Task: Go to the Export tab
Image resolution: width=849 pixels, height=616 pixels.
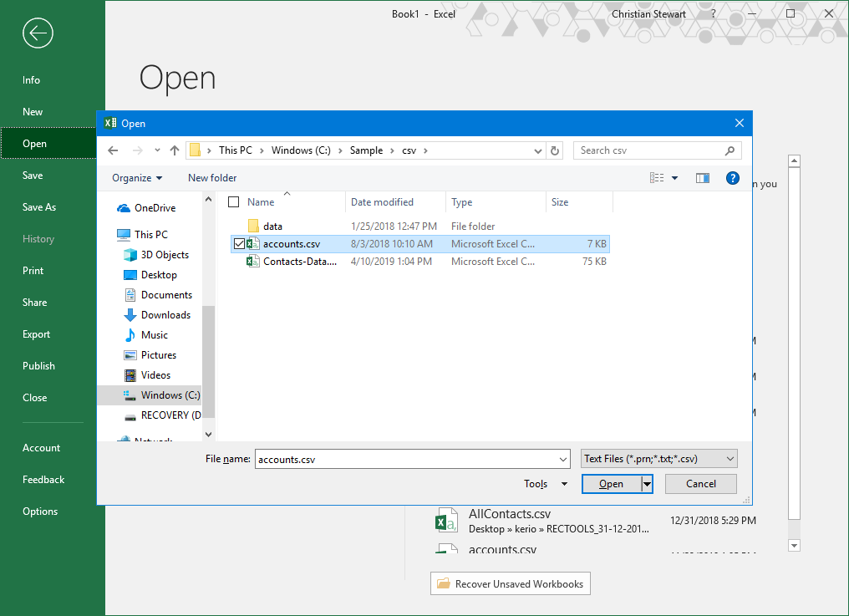Action: 36,334
